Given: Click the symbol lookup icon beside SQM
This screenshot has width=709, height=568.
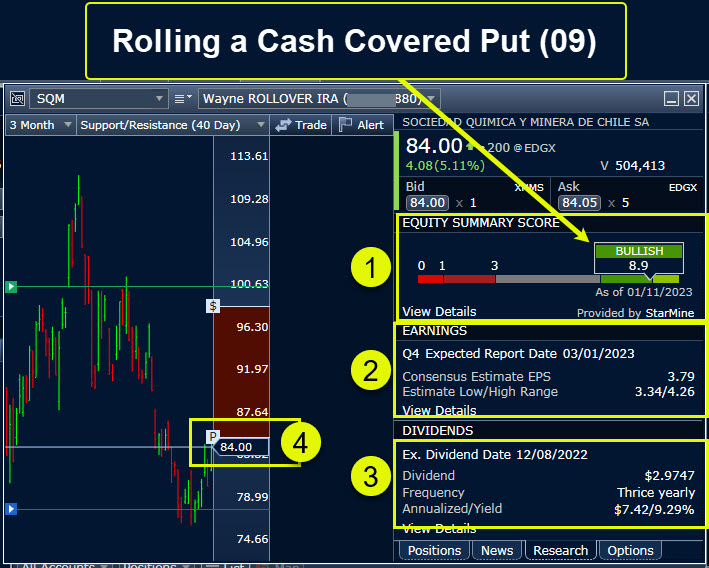Looking at the screenshot, I should (17, 98).
